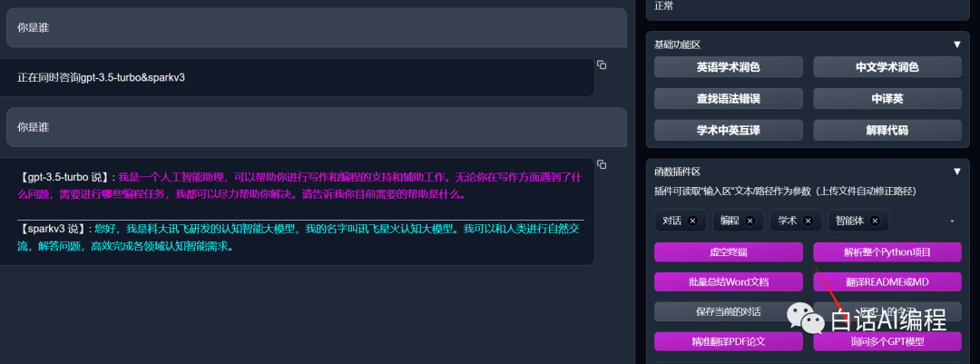Click the '【sparkv3 说】' label

53,229
